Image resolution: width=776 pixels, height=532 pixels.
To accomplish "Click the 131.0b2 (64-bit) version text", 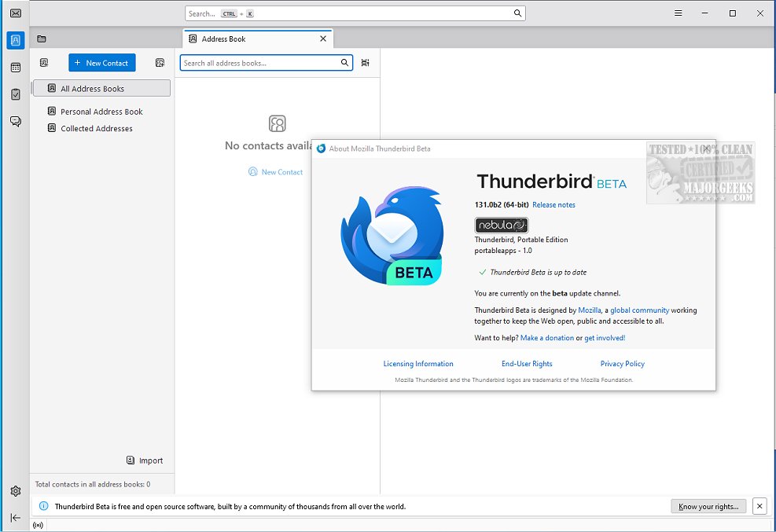I will tap(502, 204).
